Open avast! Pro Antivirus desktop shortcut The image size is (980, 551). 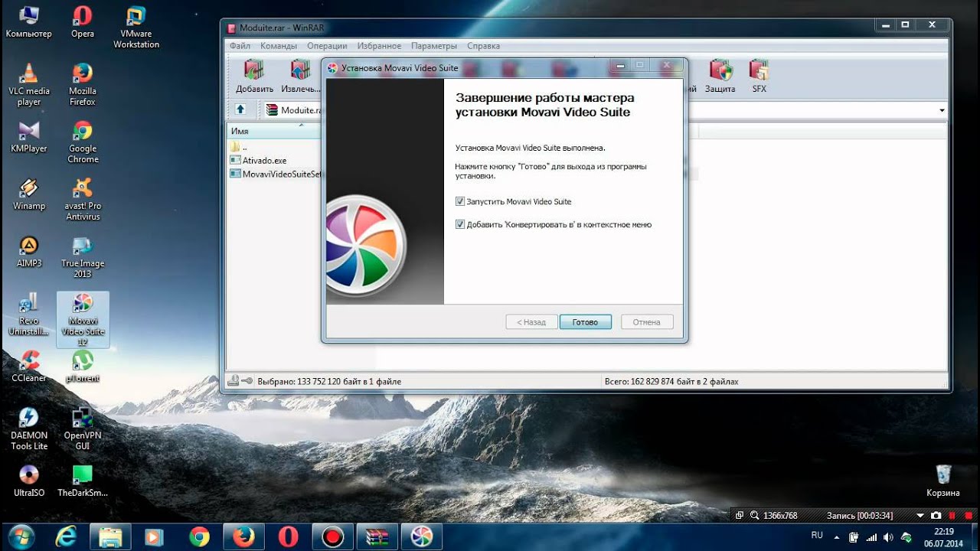[83, 200]
